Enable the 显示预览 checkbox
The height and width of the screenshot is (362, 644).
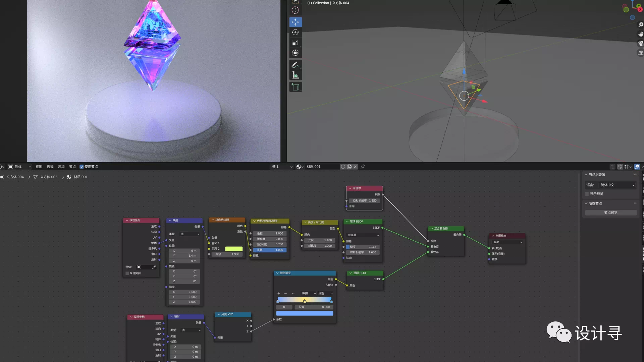[x=587, y=194]
